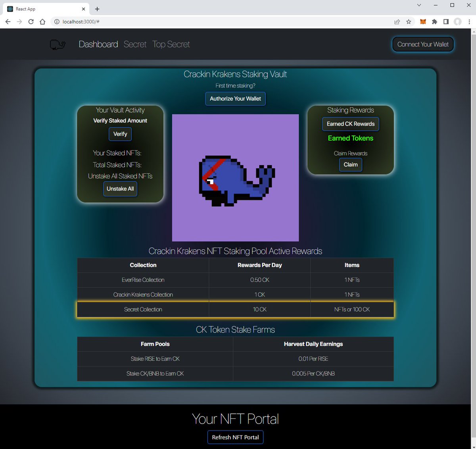
Task: Open the Chrome profile avatar
Action: coord(458,22)
